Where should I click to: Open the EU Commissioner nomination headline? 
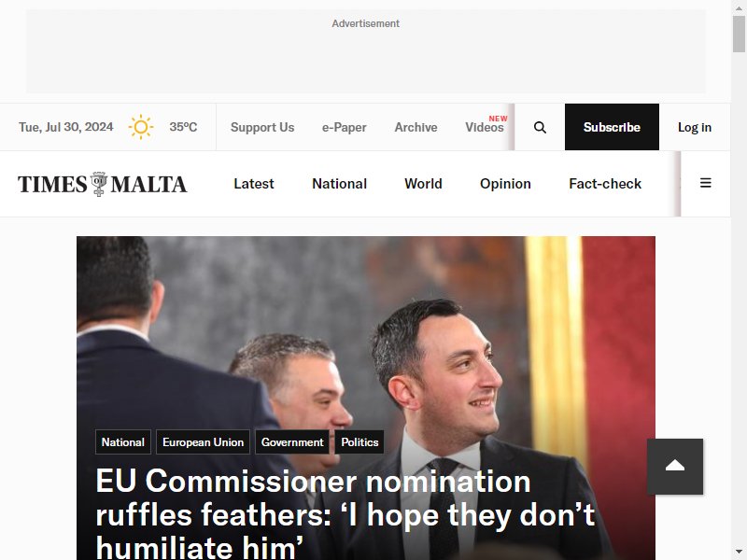coord(345,515)
